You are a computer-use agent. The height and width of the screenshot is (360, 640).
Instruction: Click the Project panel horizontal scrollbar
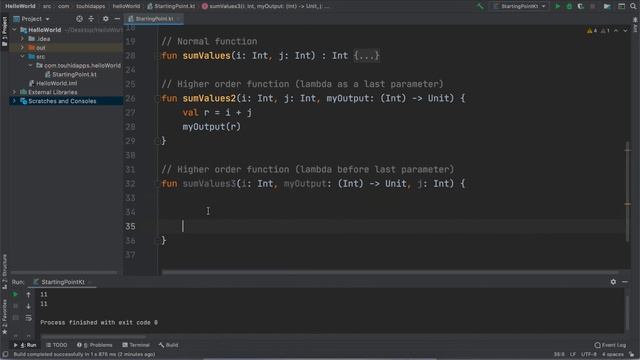point(64,272)
